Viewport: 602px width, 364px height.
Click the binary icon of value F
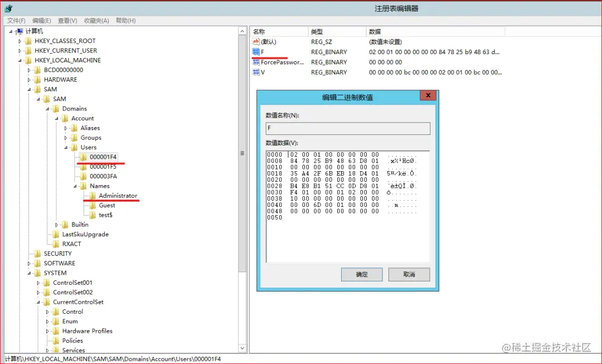coord(256,52)
